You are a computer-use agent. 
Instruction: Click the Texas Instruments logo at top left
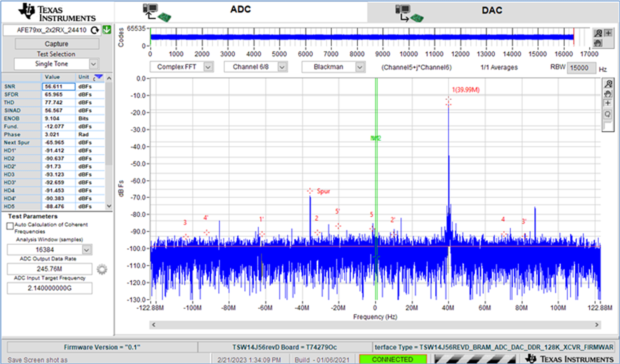coord(57,12)
